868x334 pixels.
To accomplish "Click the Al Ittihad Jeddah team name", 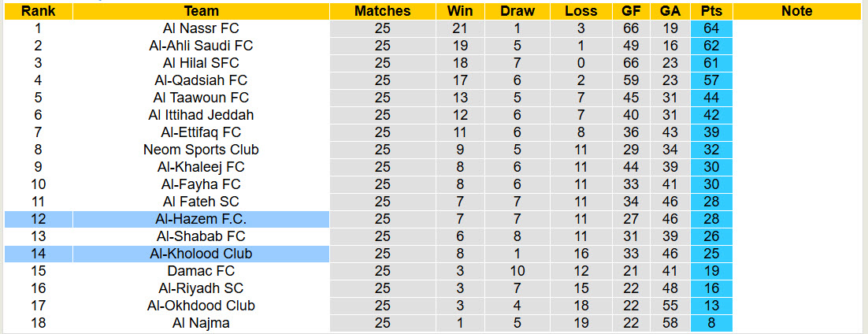I will tap(201, 115).
